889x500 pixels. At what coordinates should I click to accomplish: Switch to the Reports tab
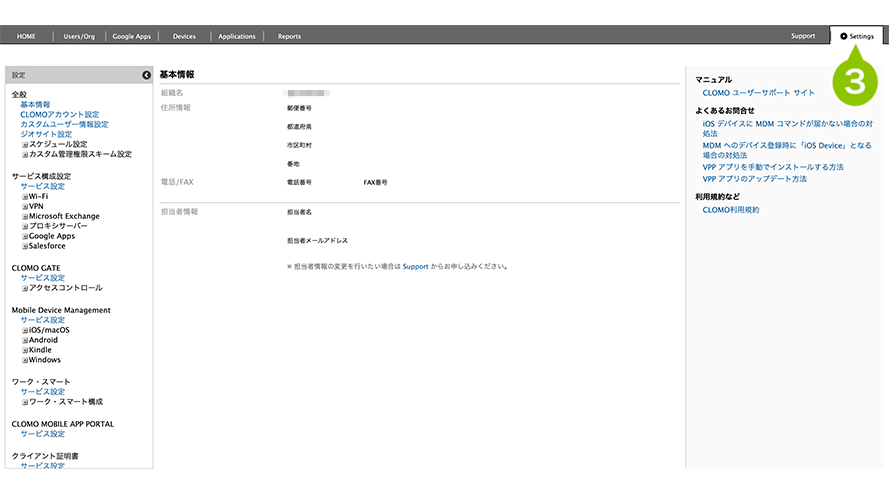[x=289, y=36]
